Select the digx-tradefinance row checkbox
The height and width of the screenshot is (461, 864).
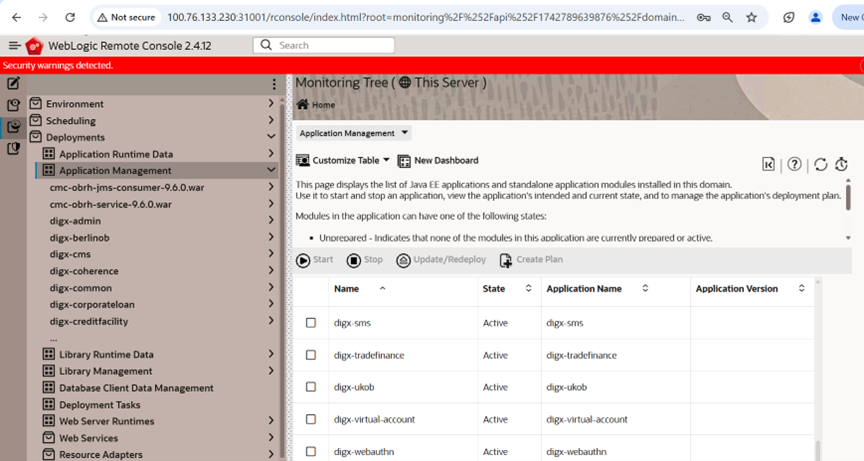[311, 355]
